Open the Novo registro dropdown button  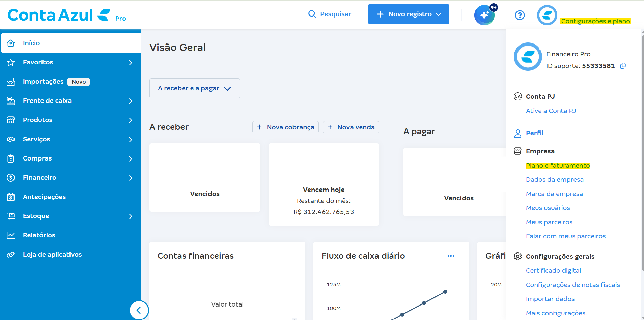[409, 14]
